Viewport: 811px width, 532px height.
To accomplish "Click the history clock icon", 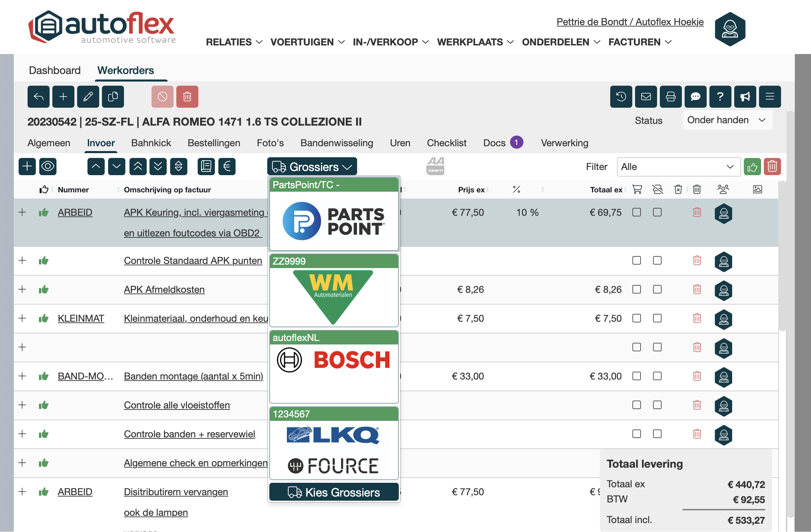I will [x=621, y=97].
